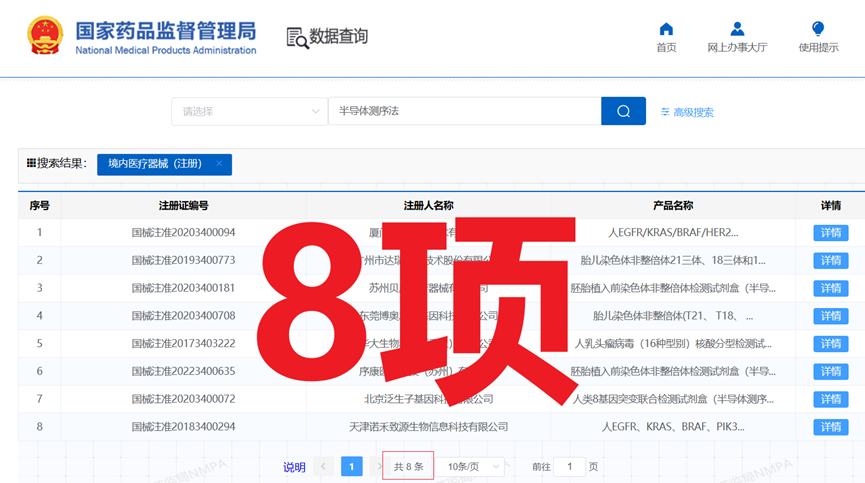This screenshot has height=483, width=865.
Task: Click the 说明 link near pagination
Action: click(294, 467)
